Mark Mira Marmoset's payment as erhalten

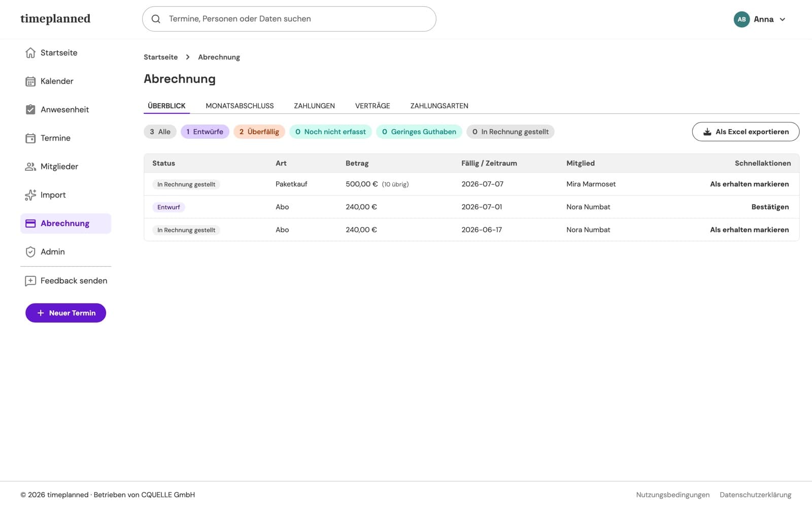749,184
